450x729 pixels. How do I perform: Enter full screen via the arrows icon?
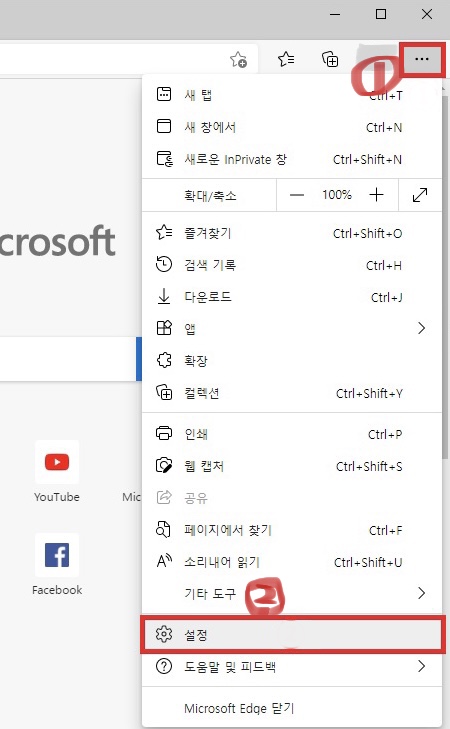pyautogui.click(x=420, y=195)
